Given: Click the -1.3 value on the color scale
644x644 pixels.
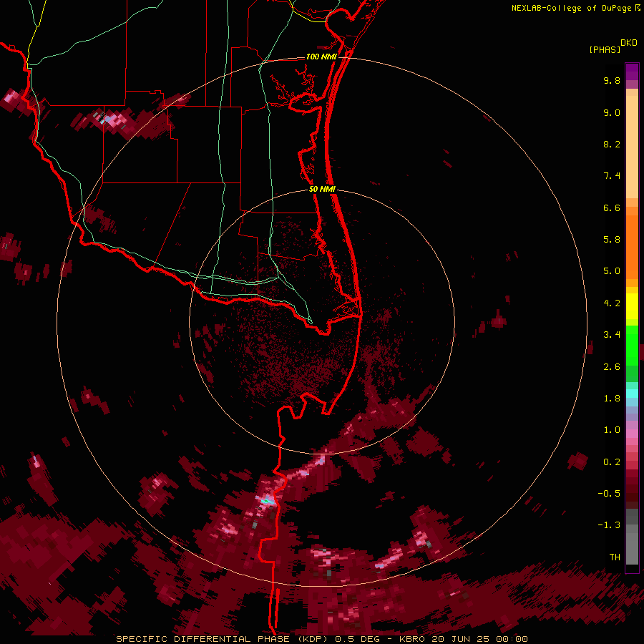Looking at the screenshot, I should pyautogui.click(x=609, y=525).
